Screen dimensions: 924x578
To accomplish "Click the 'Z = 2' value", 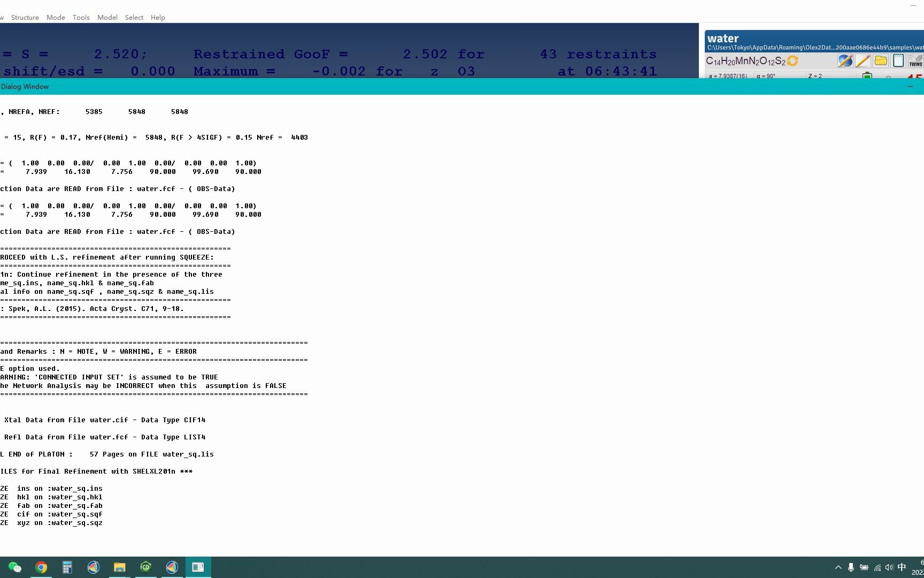I will point(815,76).
